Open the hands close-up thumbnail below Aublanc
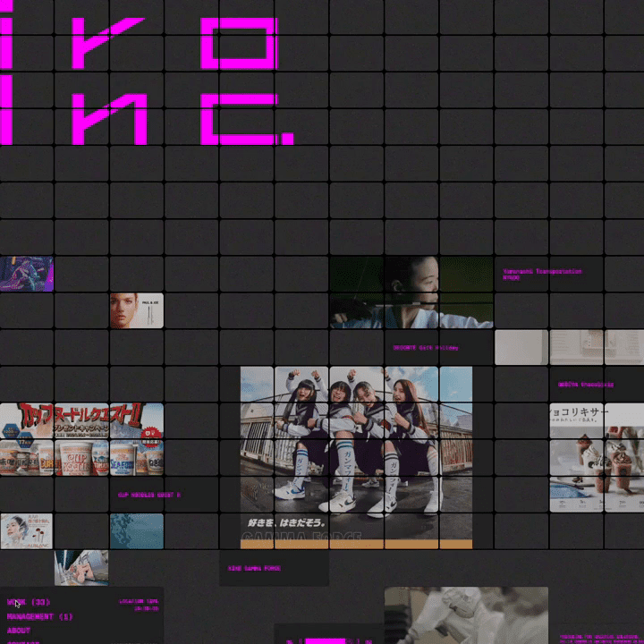 pos(81,568)
